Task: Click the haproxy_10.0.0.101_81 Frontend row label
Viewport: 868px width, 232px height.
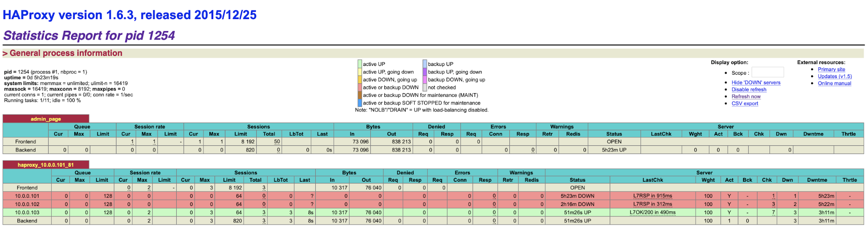Action: (27, 188)
